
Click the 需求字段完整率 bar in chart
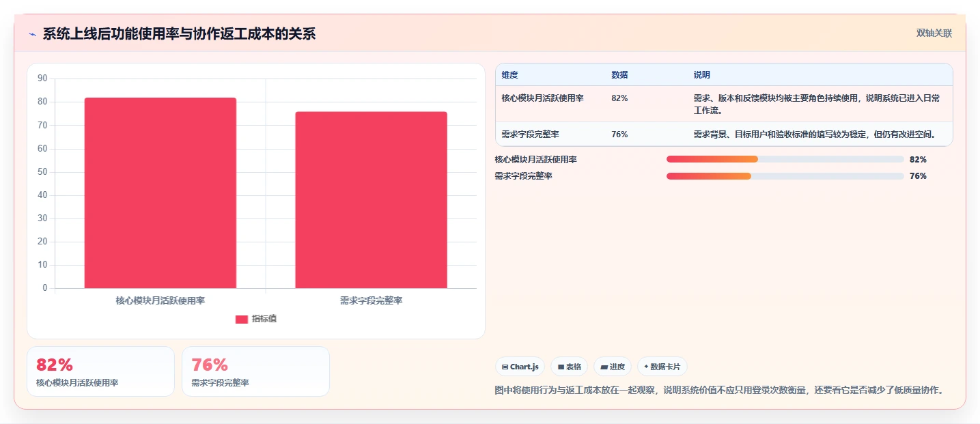coord(371,200)
